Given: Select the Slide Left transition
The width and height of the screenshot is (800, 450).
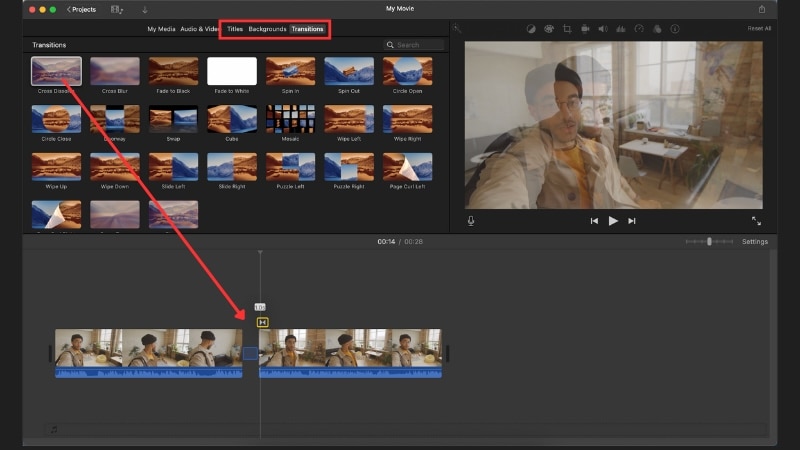Looking at the screenshot, I should tap(173, 167).
